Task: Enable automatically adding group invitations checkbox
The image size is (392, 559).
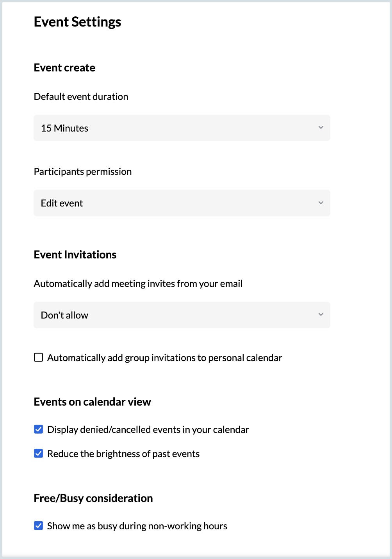Action: (38, 358)
